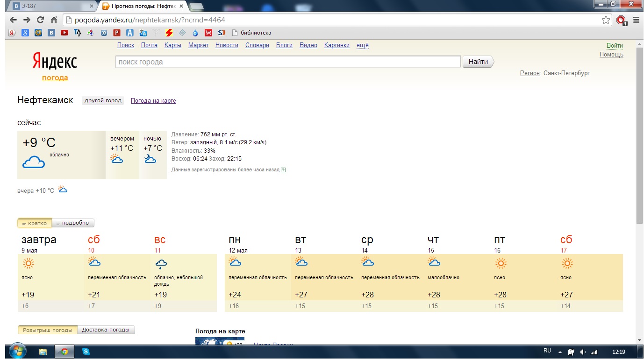Click the другой город button

coord(103,100)
